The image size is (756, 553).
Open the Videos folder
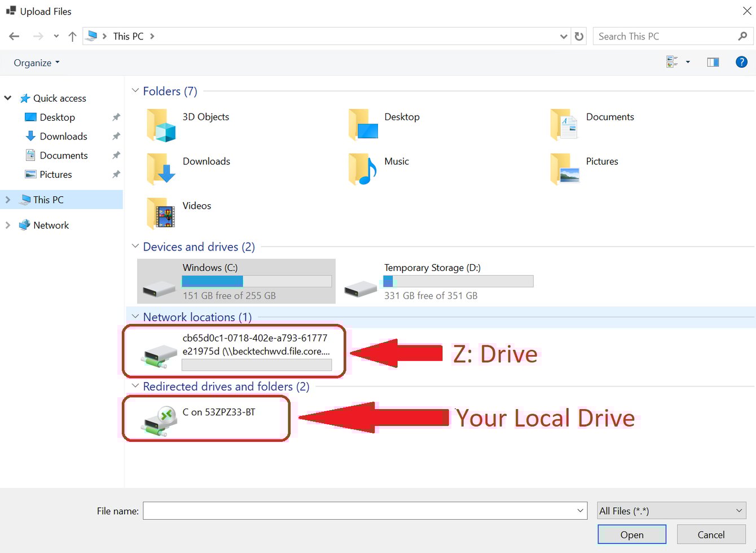point(196,205)
